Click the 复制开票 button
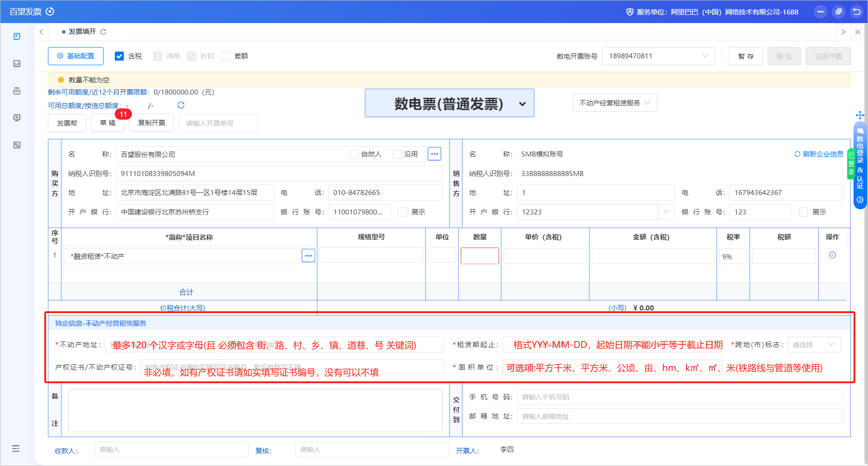The width and height of the screenshot is (868, 466). pos(151,123)
